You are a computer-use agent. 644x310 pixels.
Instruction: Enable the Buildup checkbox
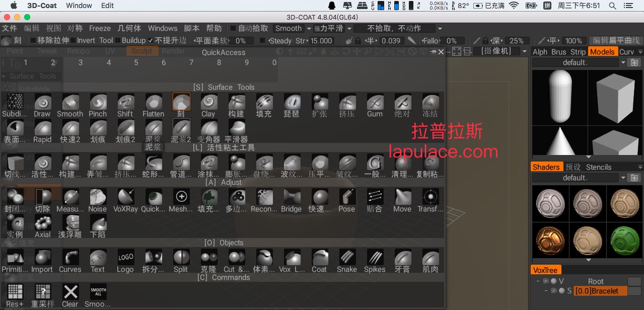click(x=117, y=41)
